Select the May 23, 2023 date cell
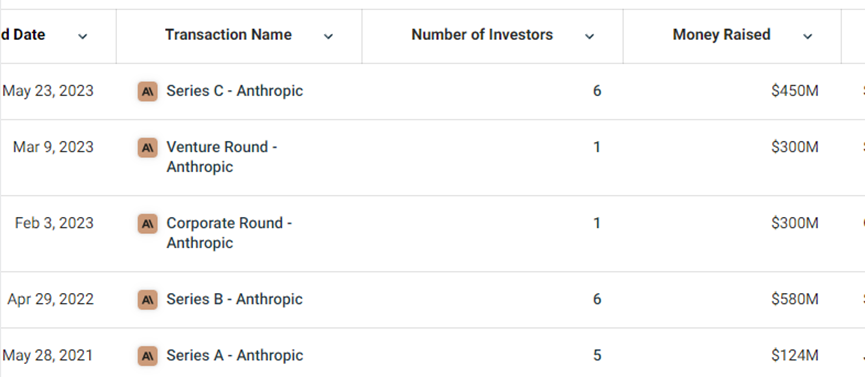865x377 pixels. [x=48, y=91]
